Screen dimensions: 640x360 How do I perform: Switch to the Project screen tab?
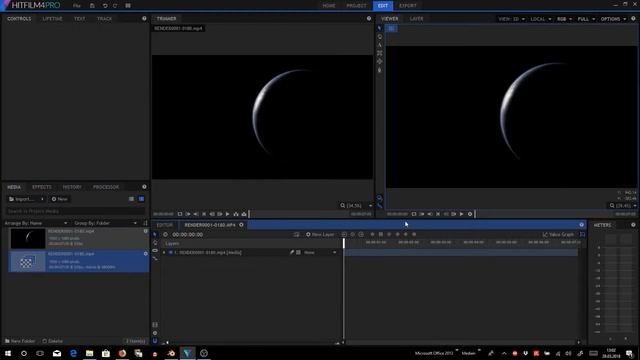coord(356,6)
